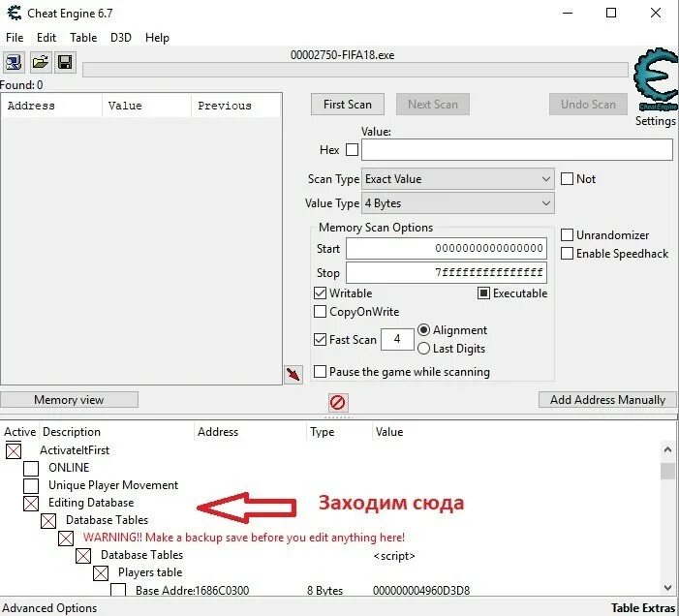The width and height of the screenshot is (679, 616).
Task: Uncheck the Writable option
Action: [320, 293]
